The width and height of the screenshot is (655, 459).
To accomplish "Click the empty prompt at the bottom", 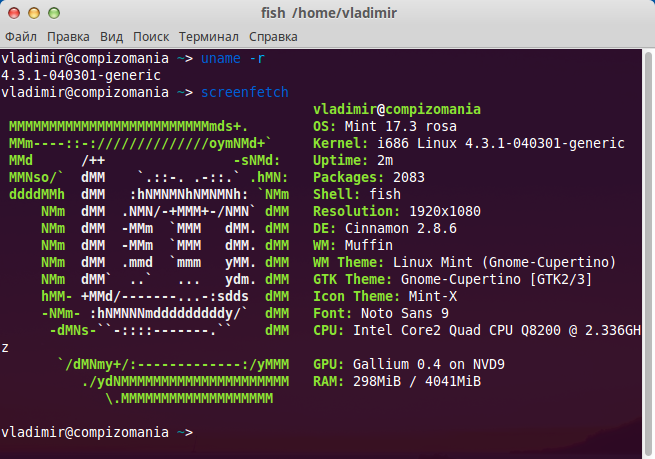I will click(97, 432).
